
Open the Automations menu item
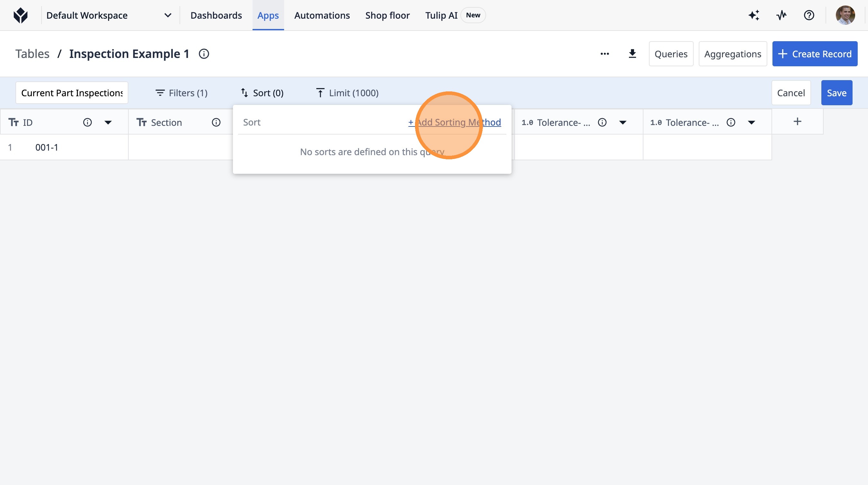(322, 15)
